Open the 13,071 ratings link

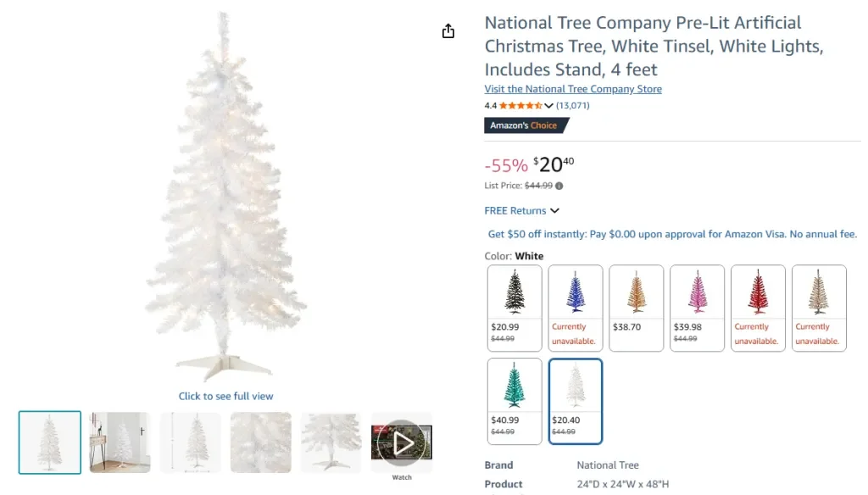574,105
